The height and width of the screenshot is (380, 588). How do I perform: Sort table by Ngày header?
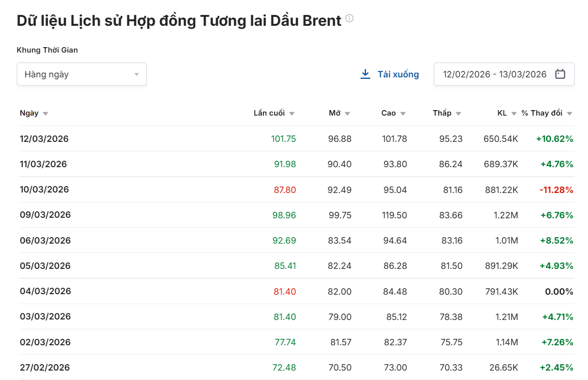click(29, 113)
